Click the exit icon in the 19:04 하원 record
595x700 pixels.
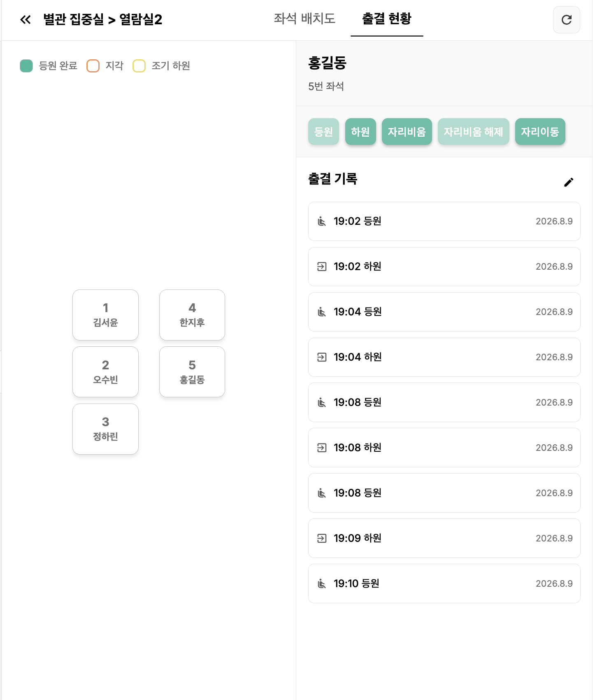[322, 357]
